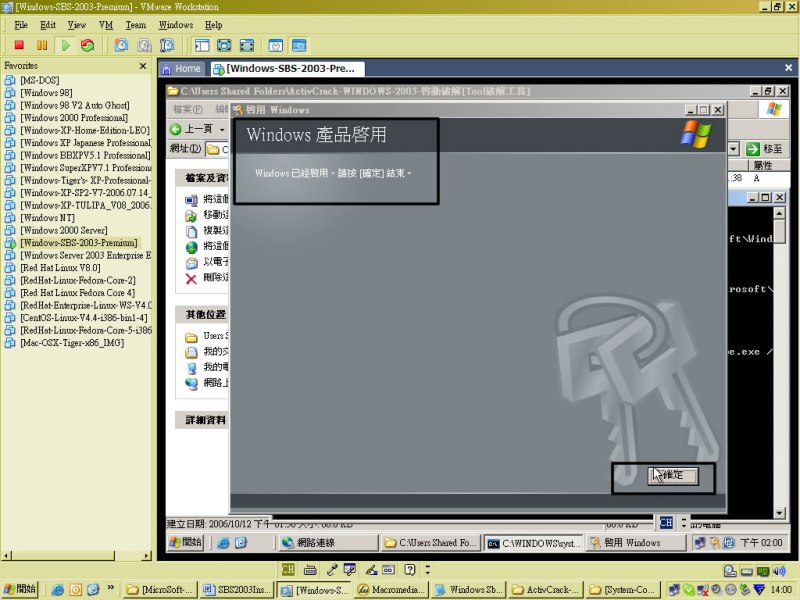This screenshot has height=600, width=800.
Task: Select [Windows XP Japanese Professional] favorite
Action: pos(85,143)
